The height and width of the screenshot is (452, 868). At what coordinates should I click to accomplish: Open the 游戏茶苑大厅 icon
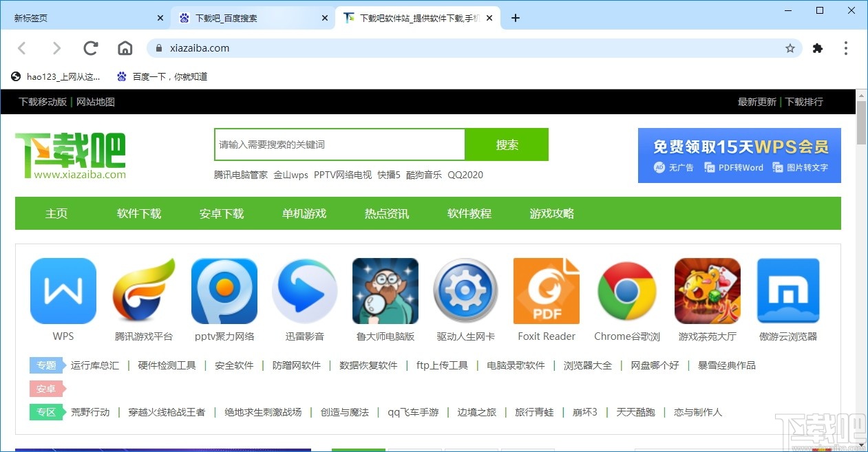click(707, 290)
